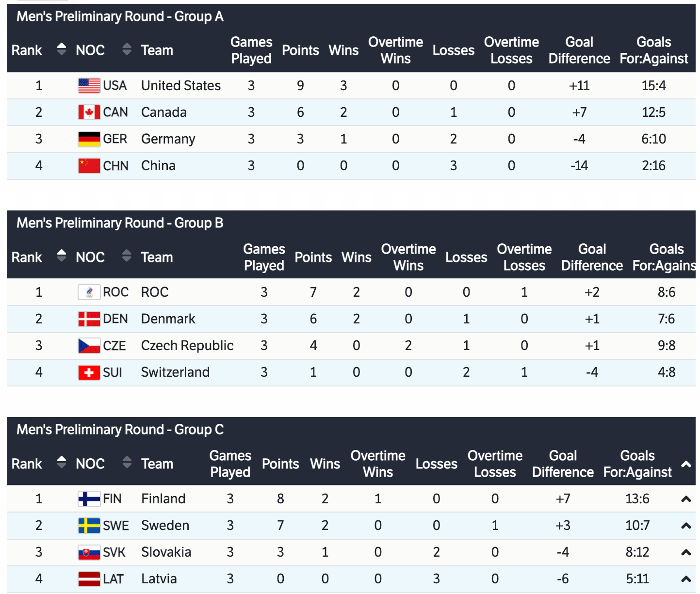The image size is (700, 594).
Task: Click Points column header in Group A
Action: pos(300,50)
